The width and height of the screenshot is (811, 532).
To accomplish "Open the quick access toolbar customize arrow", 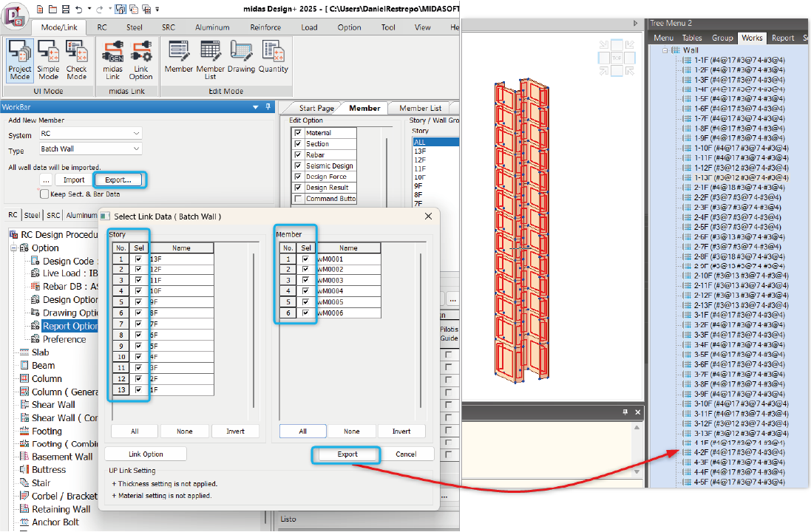I will [x=157, y=10].
